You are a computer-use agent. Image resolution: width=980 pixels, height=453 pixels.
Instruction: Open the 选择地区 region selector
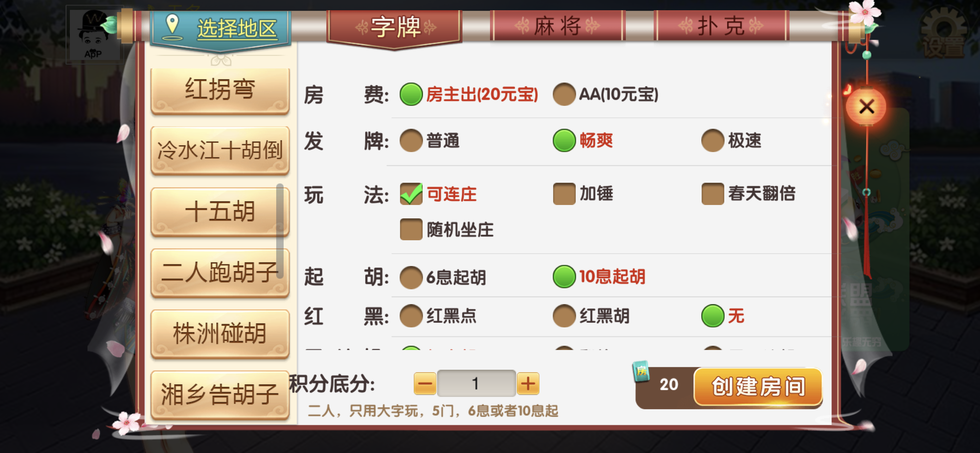click(x=220, y=29)
